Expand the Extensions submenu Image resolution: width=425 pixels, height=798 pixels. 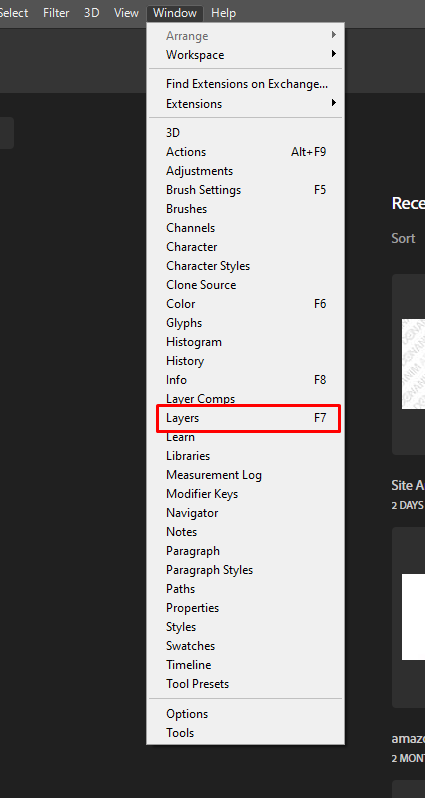(246, 104)
